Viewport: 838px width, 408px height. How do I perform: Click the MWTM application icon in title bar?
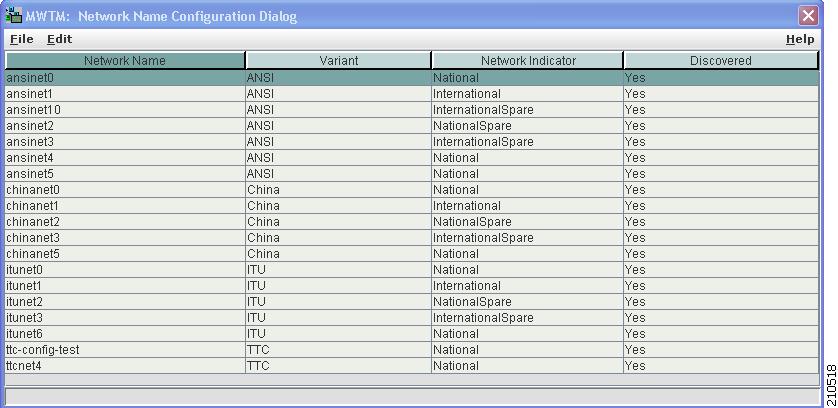(13, 16)
